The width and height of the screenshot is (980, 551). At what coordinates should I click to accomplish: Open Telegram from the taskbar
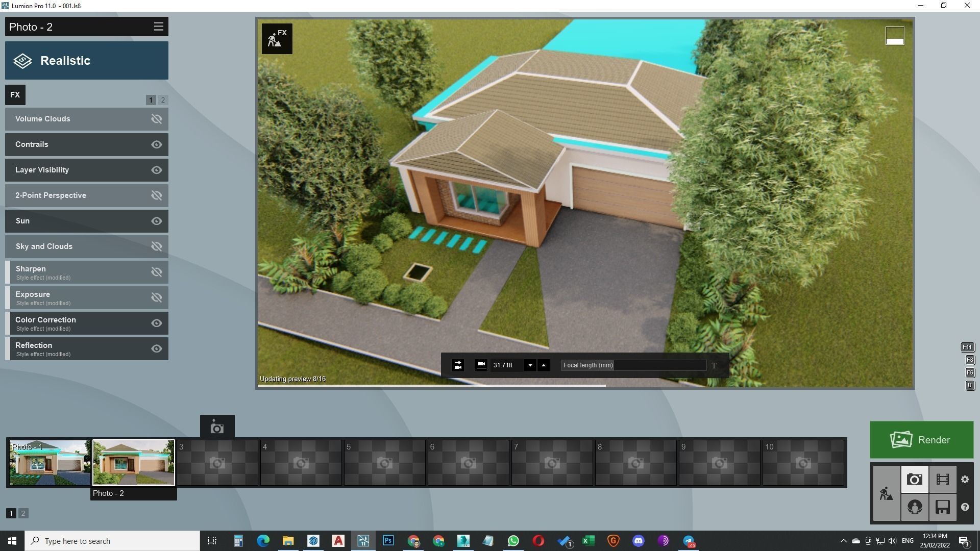pyautogui.click(x=689, y=541)
